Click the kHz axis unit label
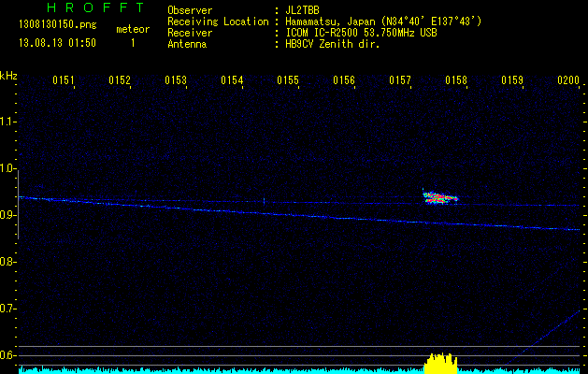 (8, 75)
